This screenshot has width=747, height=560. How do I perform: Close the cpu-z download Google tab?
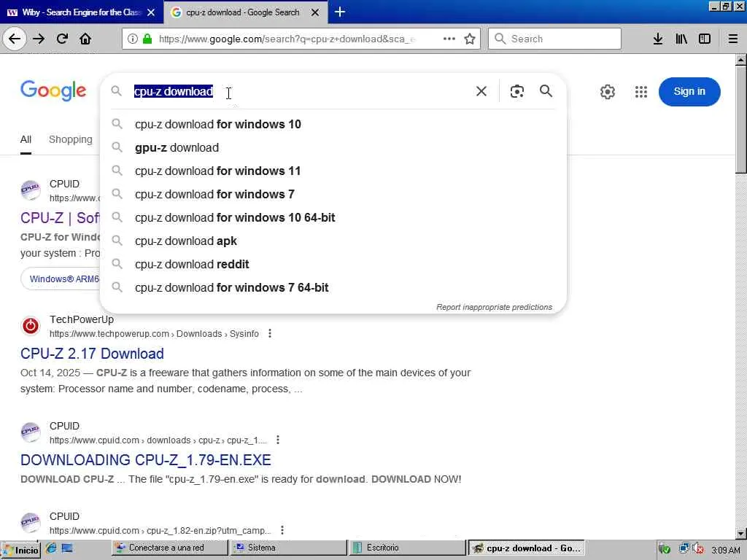[315, 12]
